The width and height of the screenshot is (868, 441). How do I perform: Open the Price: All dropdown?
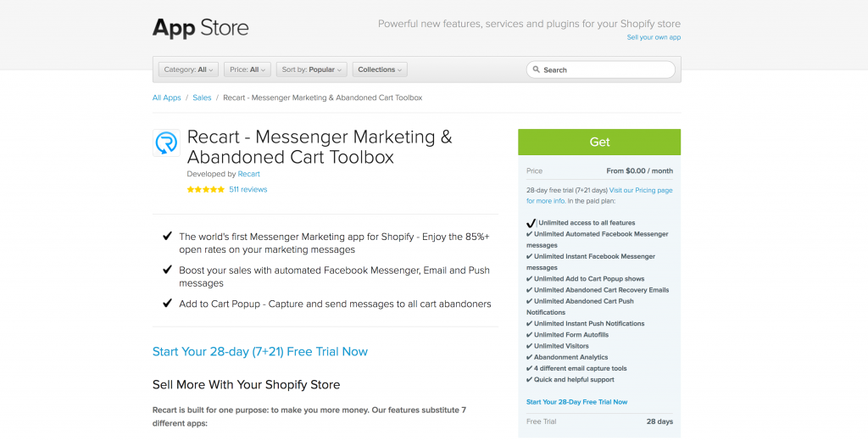point(248,70)
